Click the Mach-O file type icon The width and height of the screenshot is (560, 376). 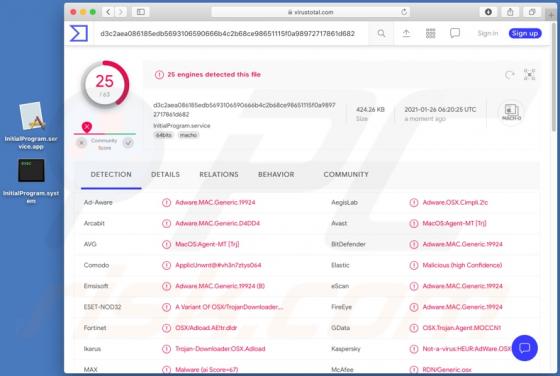click(x=511, y=112)
